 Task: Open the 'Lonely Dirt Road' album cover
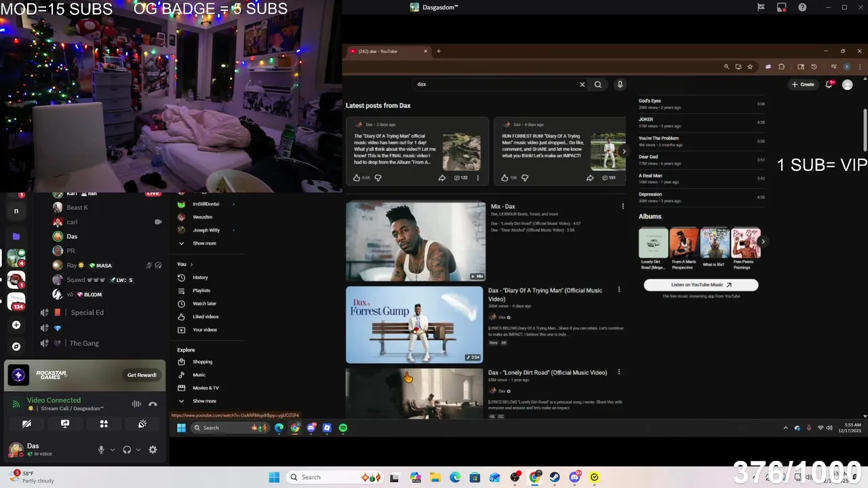pos(653,243)
